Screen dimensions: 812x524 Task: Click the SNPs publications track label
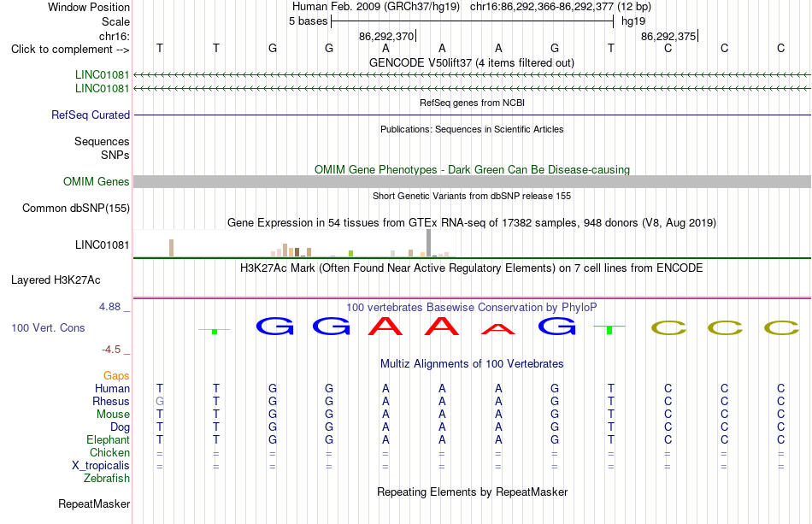pos(115,155)
